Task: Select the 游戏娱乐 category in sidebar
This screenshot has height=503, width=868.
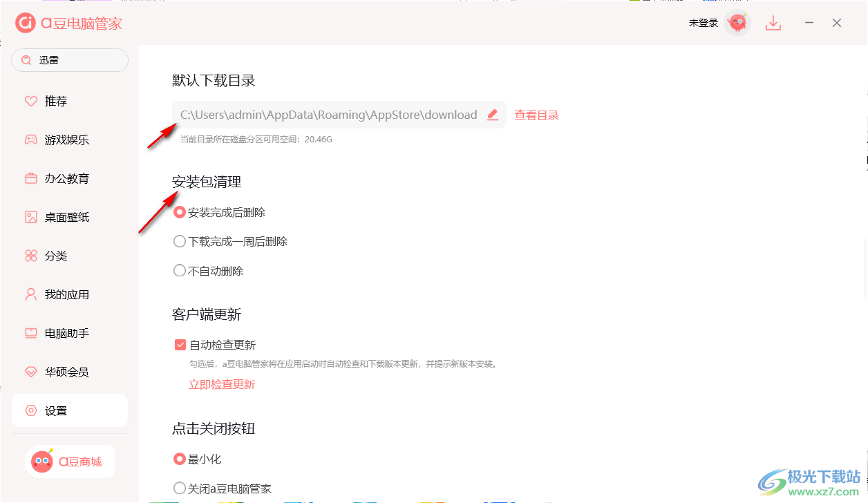Action: point(62,139)
